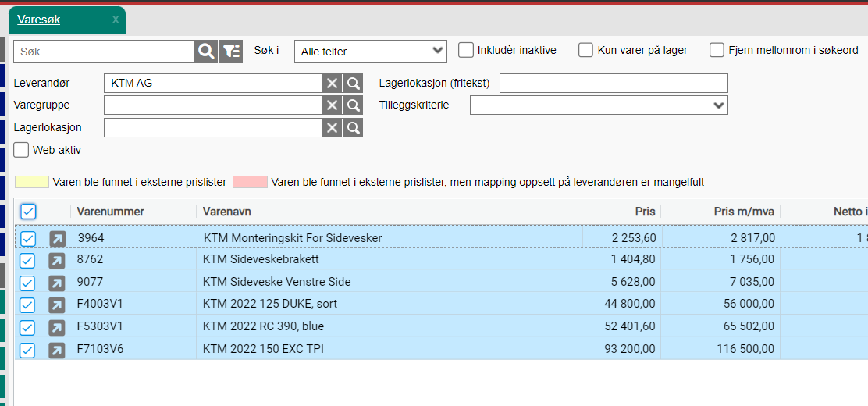Focus the Lagerlokasjon input field
This screenshot has width=868, height=406.
click(x=213, y=128)
